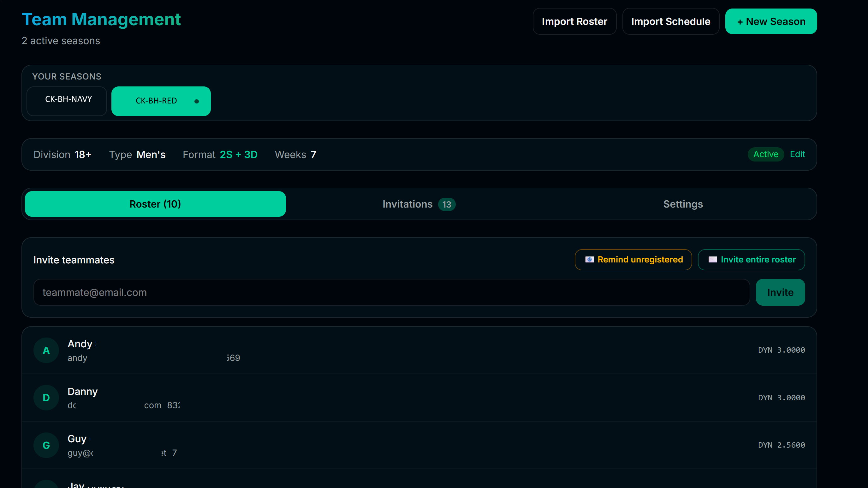Screen dimensions: 868x488
Task: Click the Format 2S + 3D value
Action: click(239, 154)
